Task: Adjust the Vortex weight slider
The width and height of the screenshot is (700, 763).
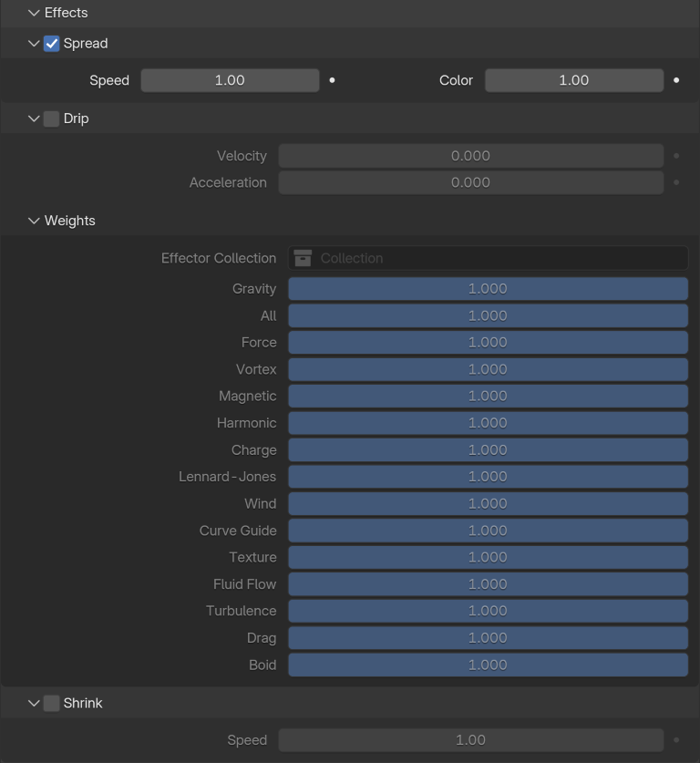Action: pos(488,369)
